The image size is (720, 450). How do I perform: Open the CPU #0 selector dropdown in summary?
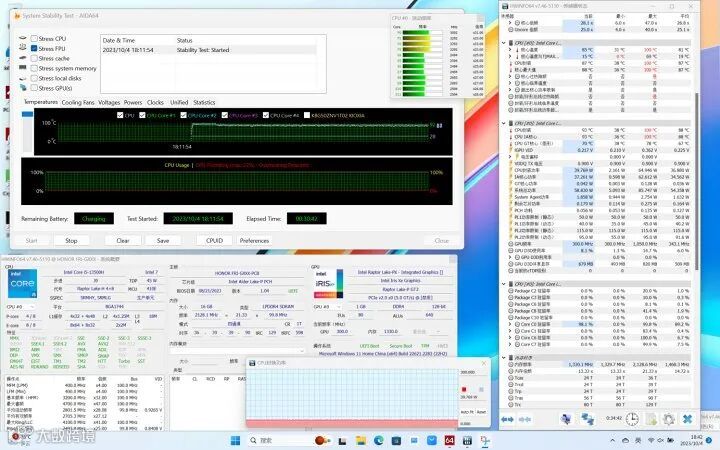click(21, 307)
